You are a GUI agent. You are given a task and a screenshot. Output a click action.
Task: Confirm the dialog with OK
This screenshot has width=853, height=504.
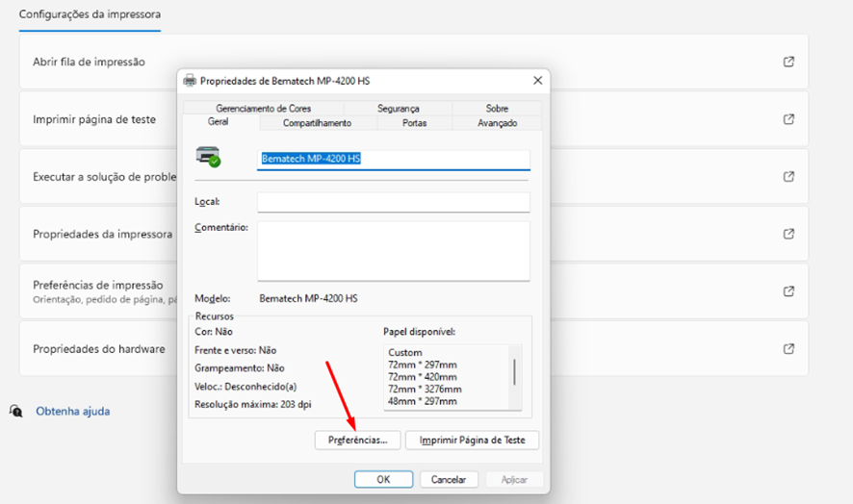[383, 479]
